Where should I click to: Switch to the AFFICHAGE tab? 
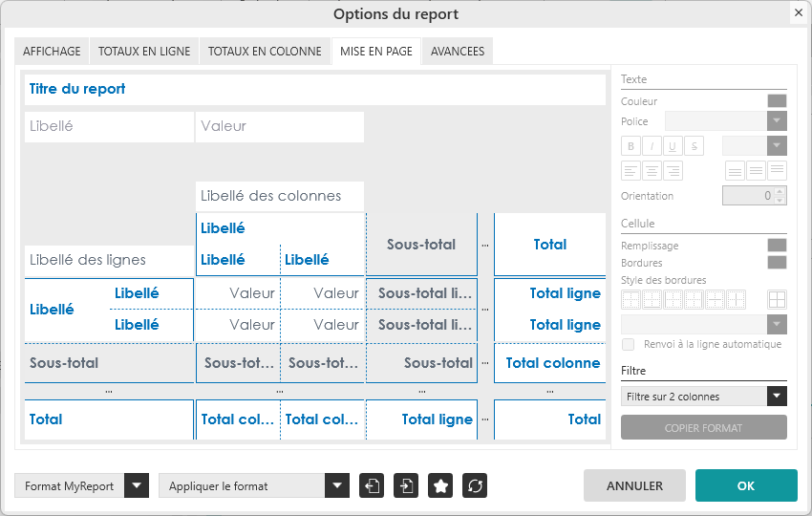52,52
